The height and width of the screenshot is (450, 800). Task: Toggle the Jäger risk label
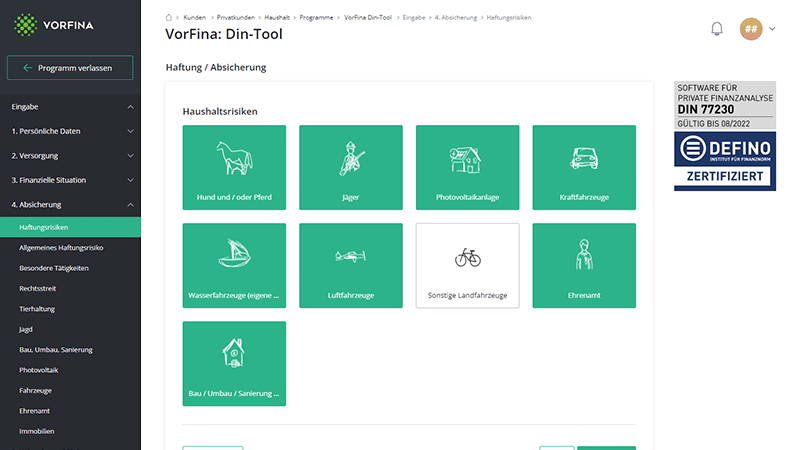click(351, 197)
